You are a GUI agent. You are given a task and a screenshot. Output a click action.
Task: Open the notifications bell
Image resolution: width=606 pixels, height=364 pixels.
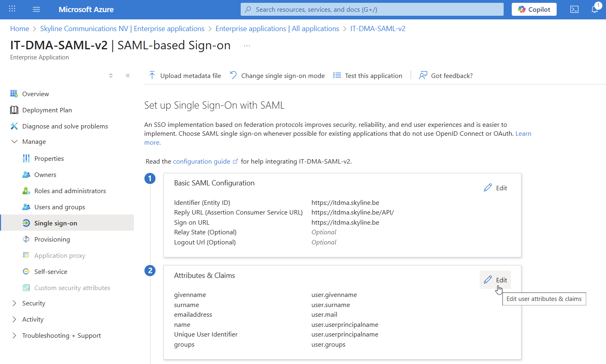click(595, 9)
